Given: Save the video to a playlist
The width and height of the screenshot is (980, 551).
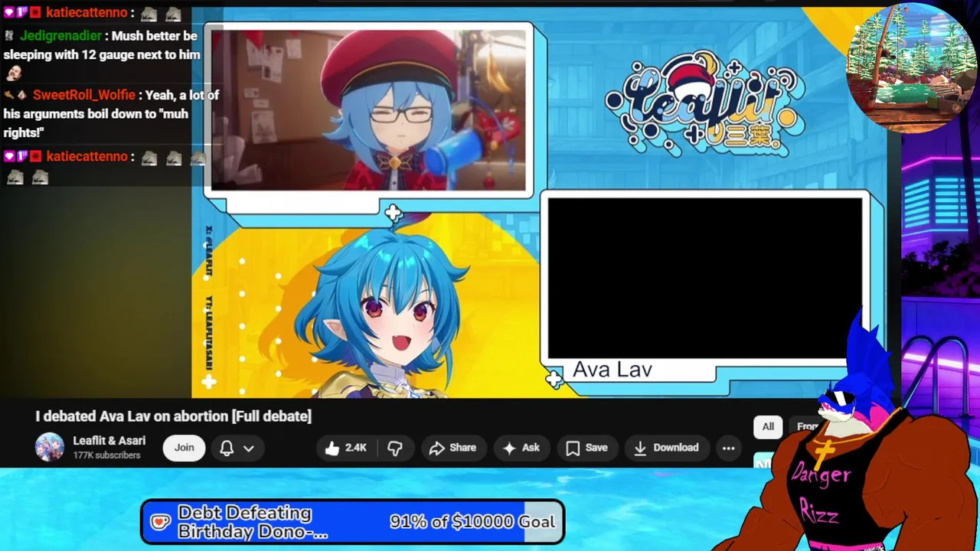Looking at the screenshot, I should (586, 448).
